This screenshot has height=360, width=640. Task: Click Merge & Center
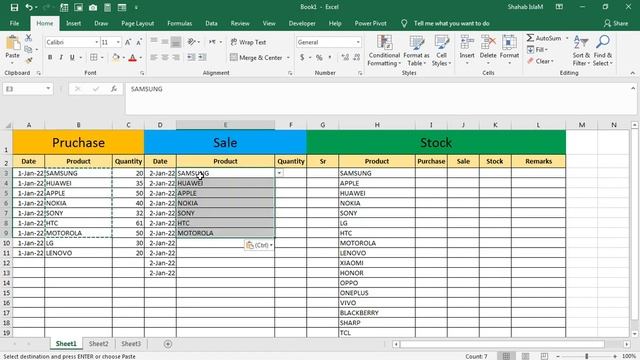click(256, 58)
